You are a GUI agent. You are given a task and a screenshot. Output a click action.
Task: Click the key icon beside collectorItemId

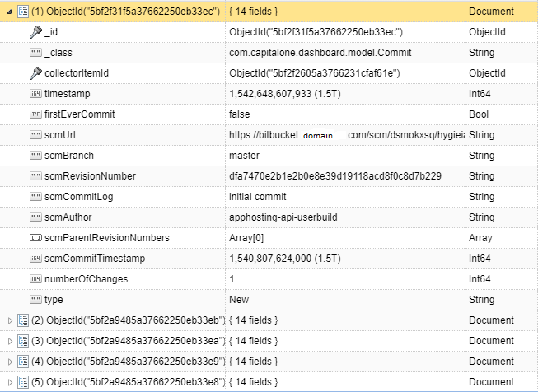(35, 73)
